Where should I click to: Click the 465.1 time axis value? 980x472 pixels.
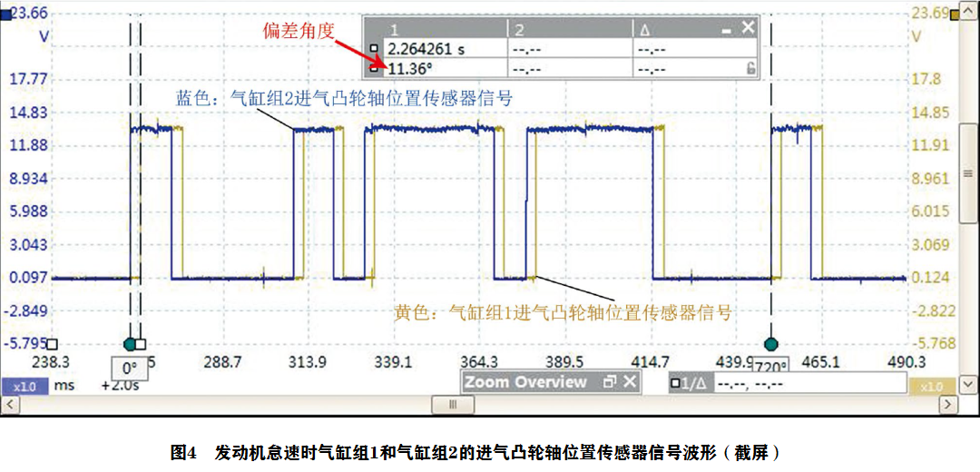(x=819, y=361)
